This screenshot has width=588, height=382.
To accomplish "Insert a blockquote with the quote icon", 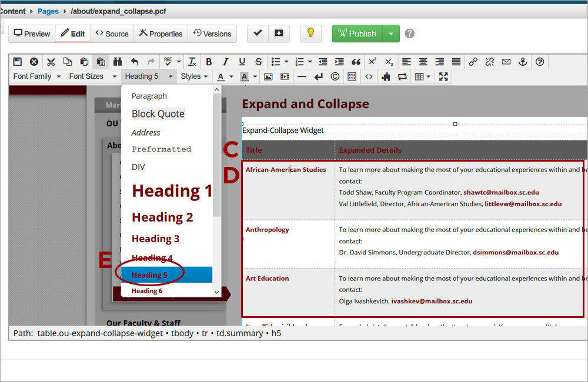I will pos(356,62).
